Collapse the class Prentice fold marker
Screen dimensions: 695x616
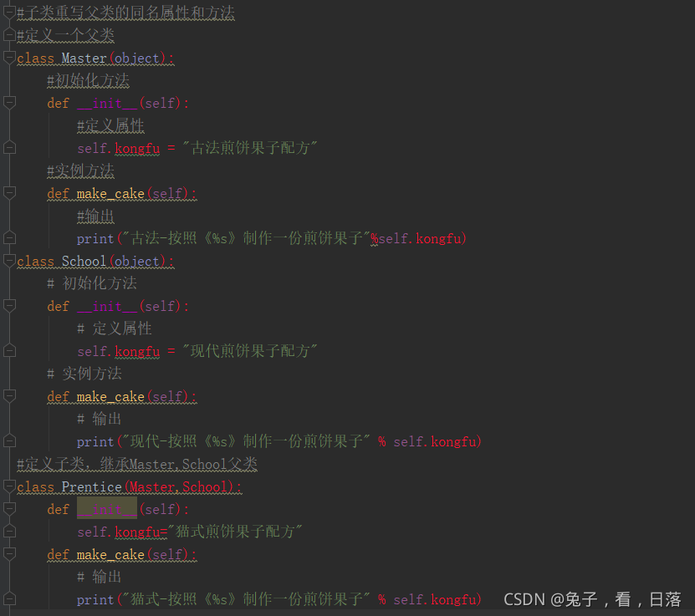9,486
